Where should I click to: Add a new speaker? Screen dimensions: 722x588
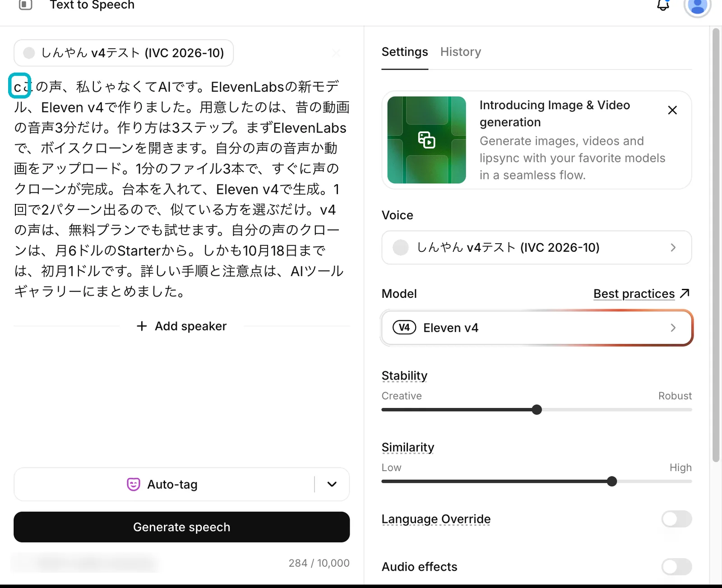pyautogui.click(x=182, y=326)
